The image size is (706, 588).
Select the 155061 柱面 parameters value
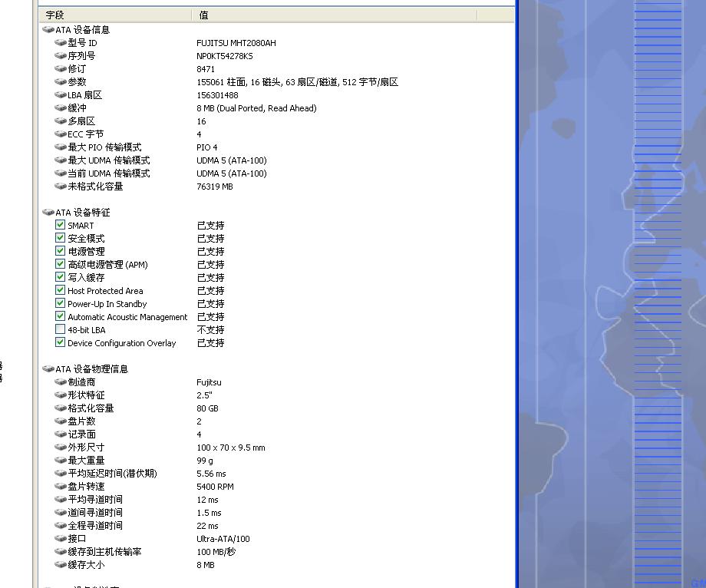point(297,82)
